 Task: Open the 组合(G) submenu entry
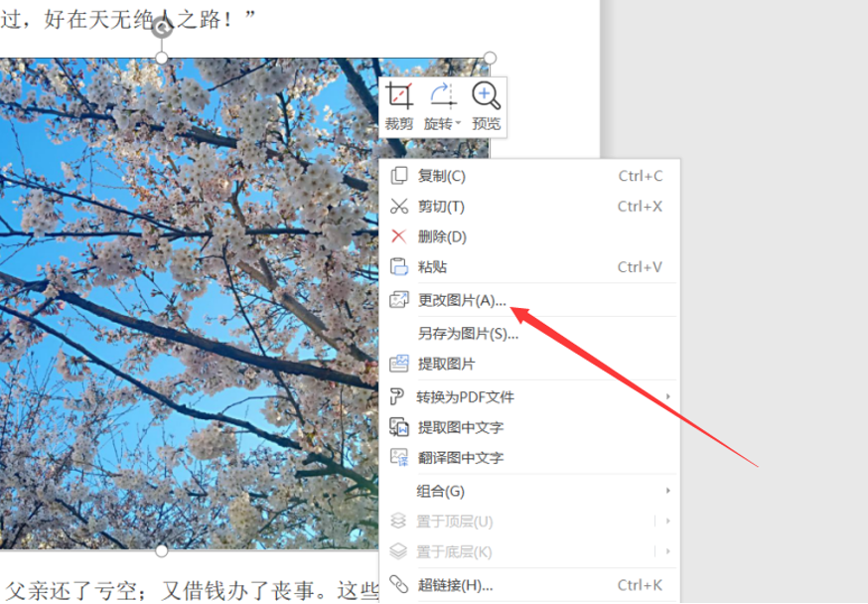point(529,491)
